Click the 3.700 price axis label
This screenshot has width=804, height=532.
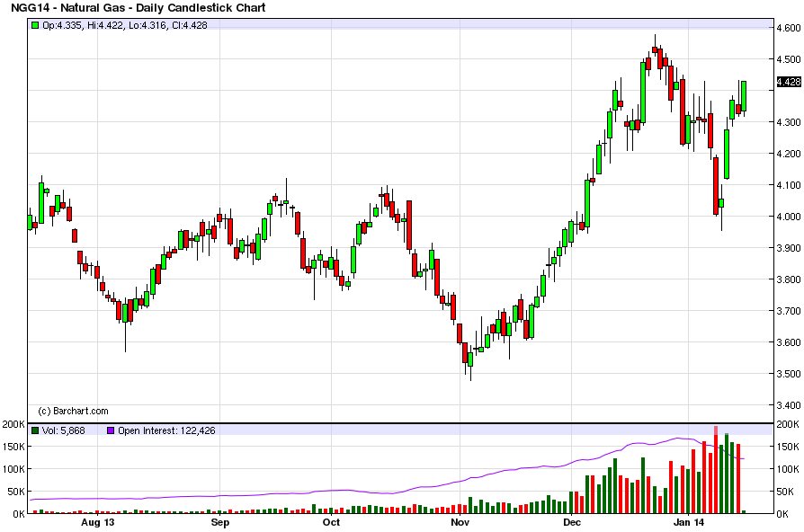pos(789,311)
